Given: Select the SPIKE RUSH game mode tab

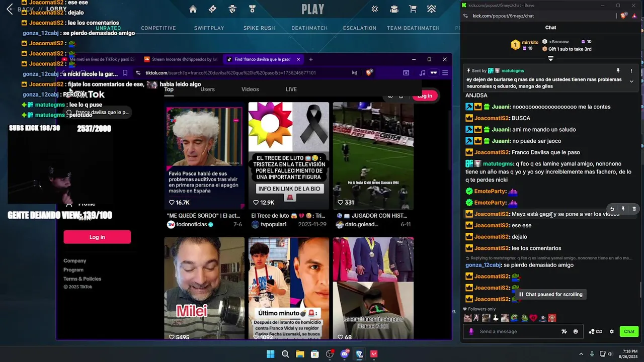Looking at the screenshot, I should pyautogui.click(x=259, y=28).
